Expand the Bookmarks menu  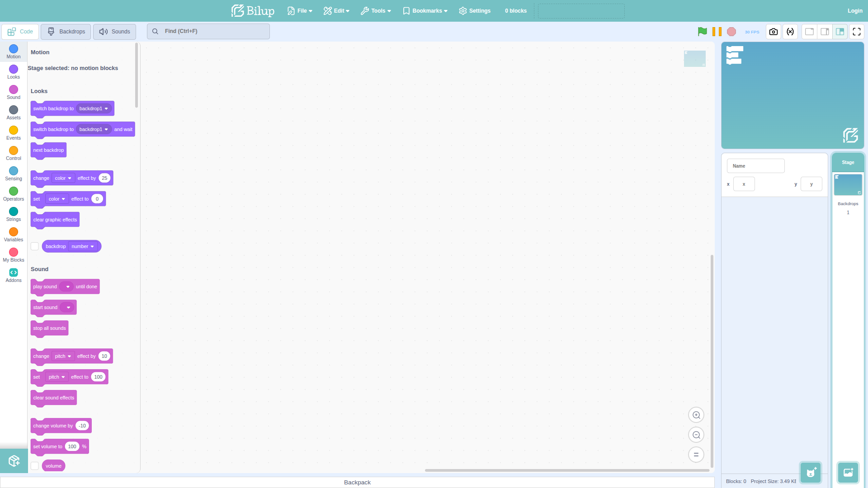425,11
